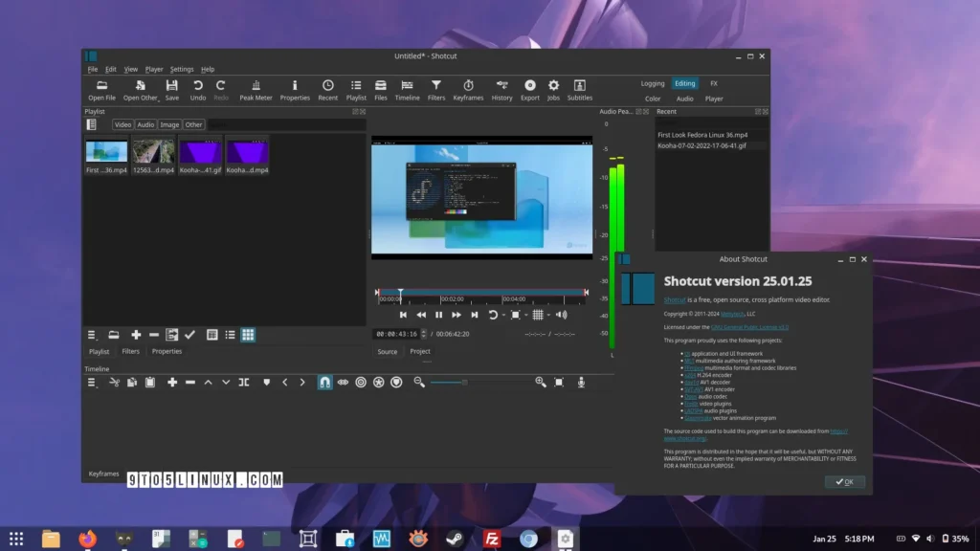Toggle timeline snapping magnet button
Screen dimensions: 980x551
pyautogui.click(x=324, y=382)
